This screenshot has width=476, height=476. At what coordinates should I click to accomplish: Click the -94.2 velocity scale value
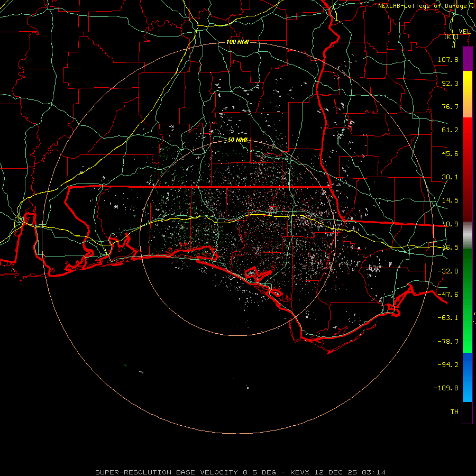pyautogui.click(x=448, y=365)
